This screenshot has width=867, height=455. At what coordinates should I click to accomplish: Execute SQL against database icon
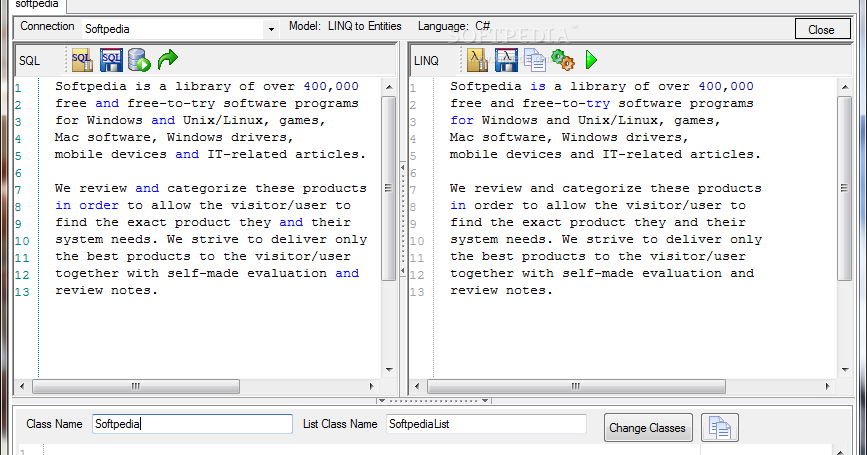(x=139, y=60)
